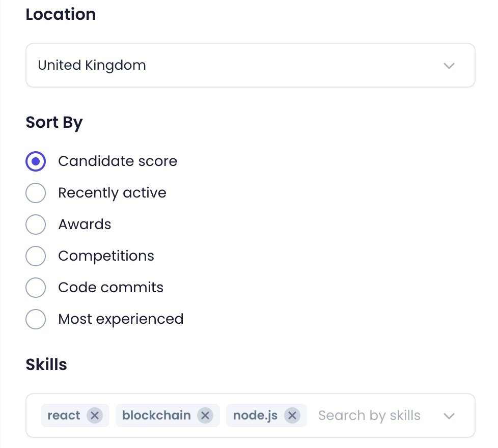Viewport: 498px width, 448px height.
Task: Click the Location section heading
Action: coord(61,14)
